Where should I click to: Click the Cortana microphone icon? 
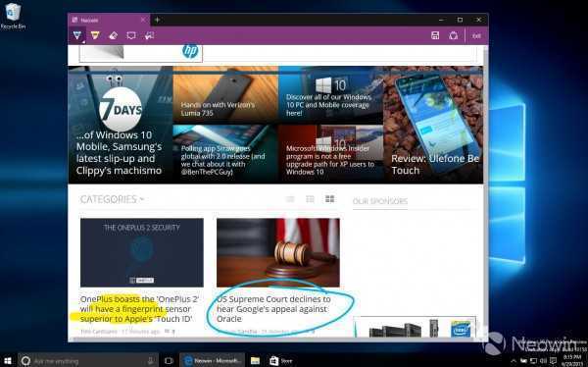coord(151,361)
